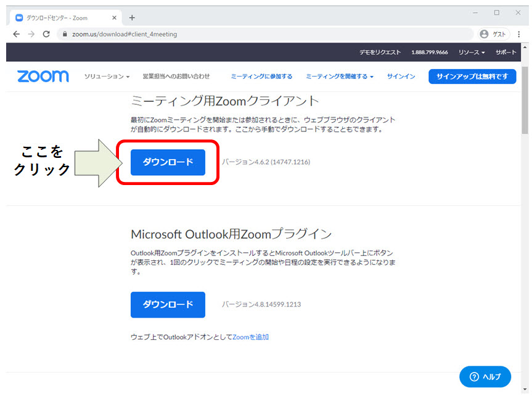Click the browser back arrow

16,34
